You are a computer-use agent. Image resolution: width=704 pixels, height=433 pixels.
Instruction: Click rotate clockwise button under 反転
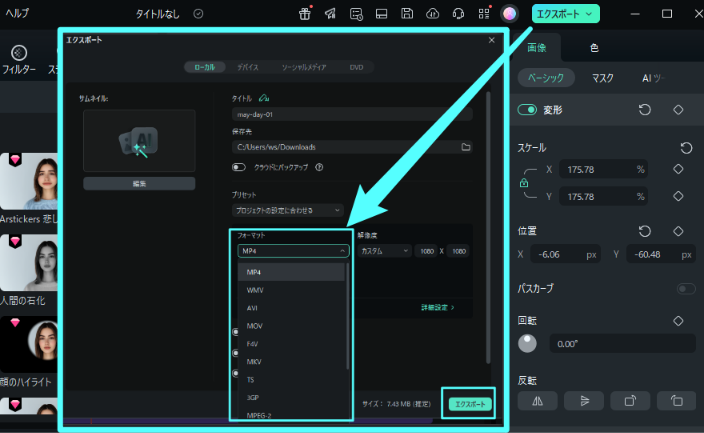pos(630,401)
